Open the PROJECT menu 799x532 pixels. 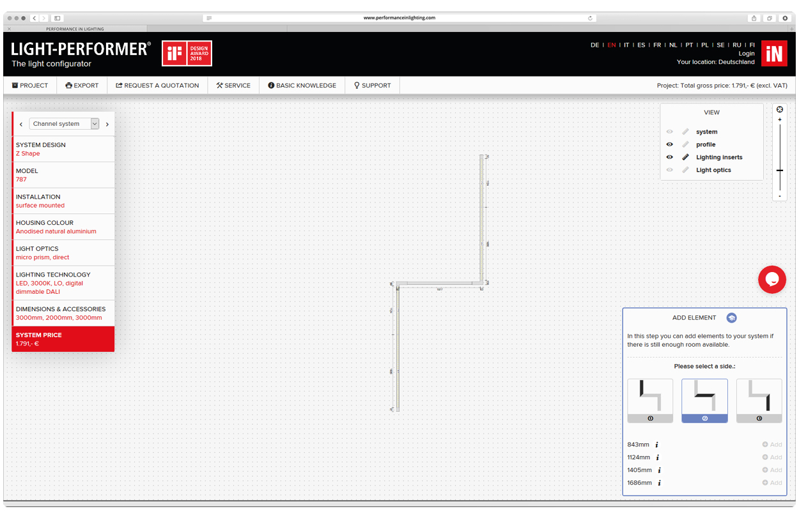pyautogui.click(x=30, y=86)
